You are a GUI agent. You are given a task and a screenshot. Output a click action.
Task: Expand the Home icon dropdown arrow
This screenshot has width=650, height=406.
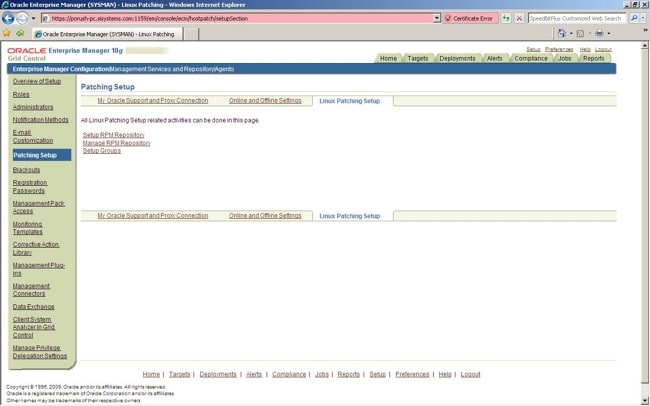[x=571, y=33]
